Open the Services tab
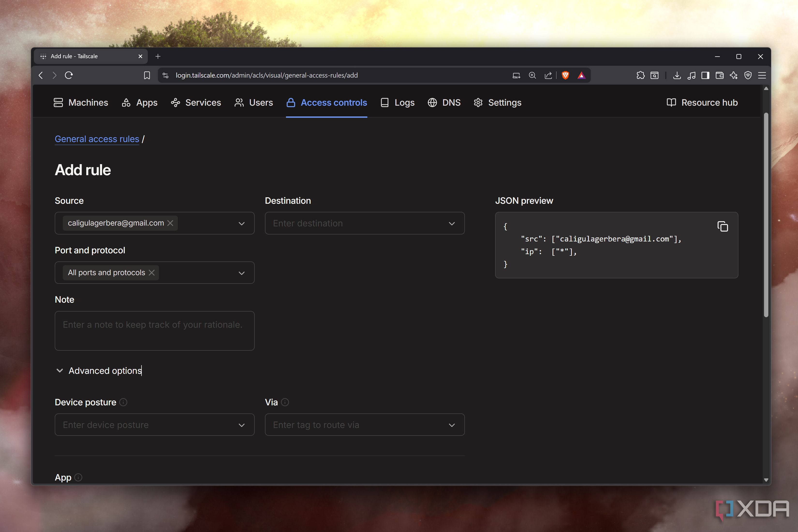798x532 pixels. coord(196,103)
